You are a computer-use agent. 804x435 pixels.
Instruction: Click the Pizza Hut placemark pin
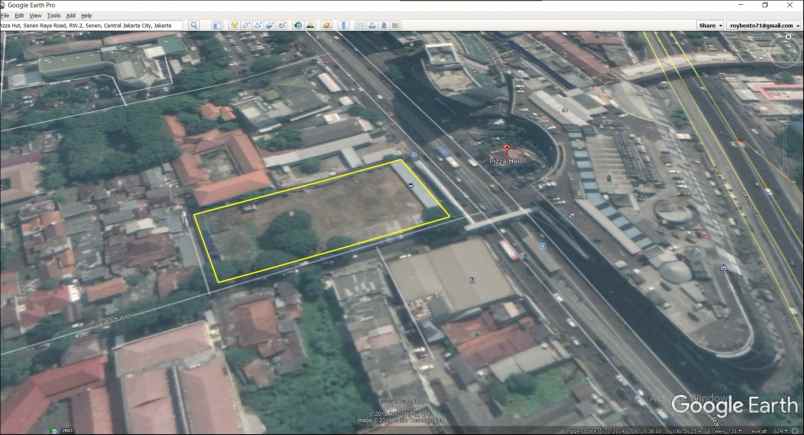point(507,150)
